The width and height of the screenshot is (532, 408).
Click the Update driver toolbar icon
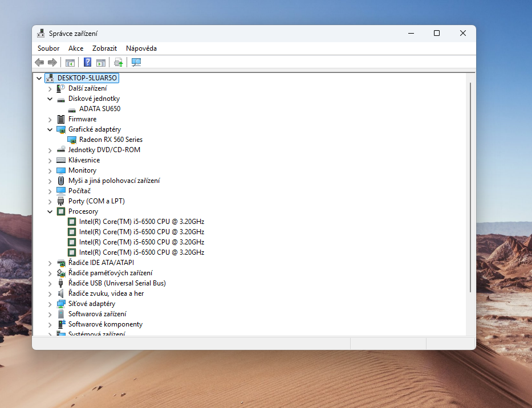(118, 62)
